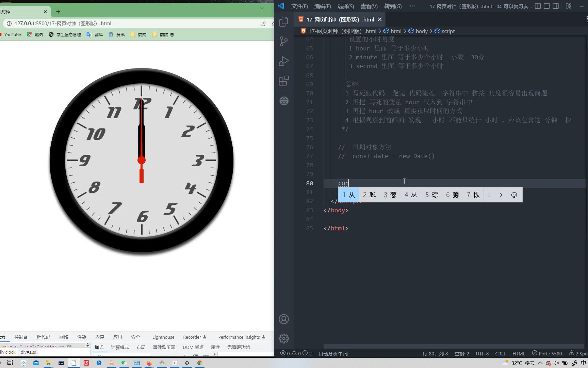Open the 编辑(E) menu
This screenshot has height=368, width=588.
coord(322,6)
